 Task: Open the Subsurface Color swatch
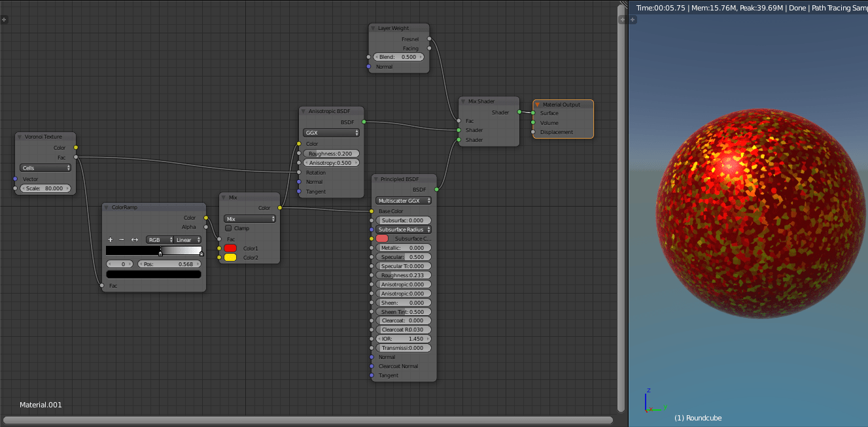point(382,239)
